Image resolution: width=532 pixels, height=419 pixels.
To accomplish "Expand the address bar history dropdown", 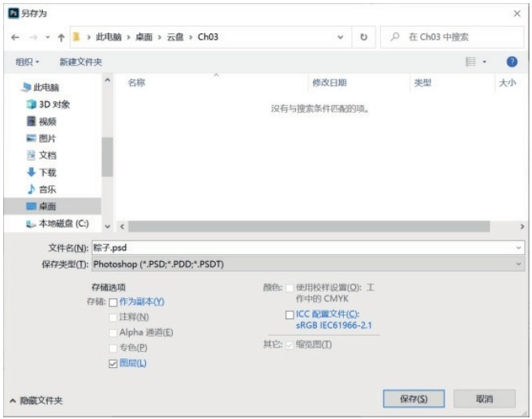I will point(341,37).
